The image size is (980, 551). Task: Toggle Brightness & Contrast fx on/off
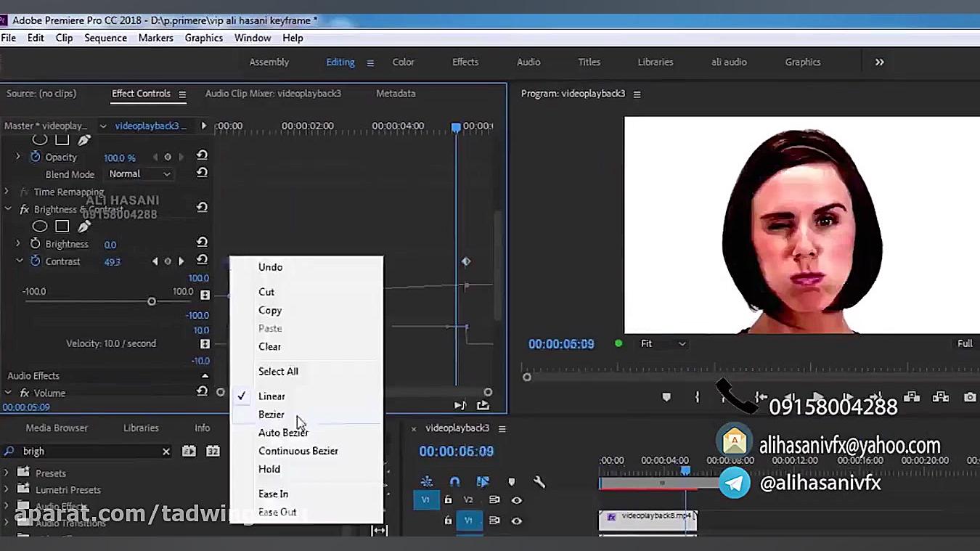pyautogui.click(x=24, y=209)
